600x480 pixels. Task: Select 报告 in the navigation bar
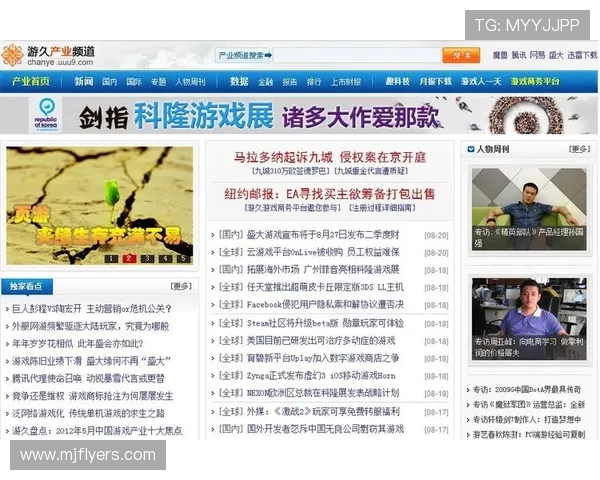290,82
